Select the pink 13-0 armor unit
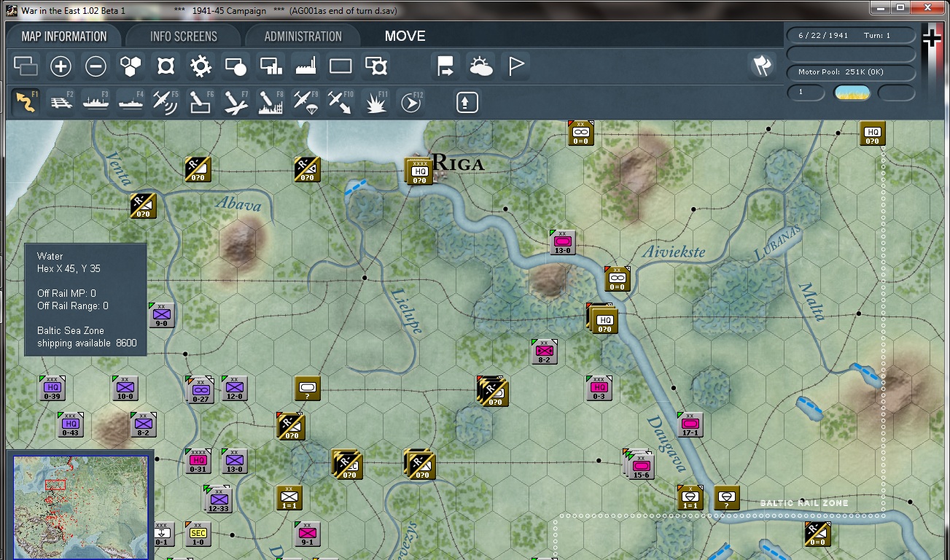Image resolution: width=950 pixels, height=560 pixels. click(562, 243)
